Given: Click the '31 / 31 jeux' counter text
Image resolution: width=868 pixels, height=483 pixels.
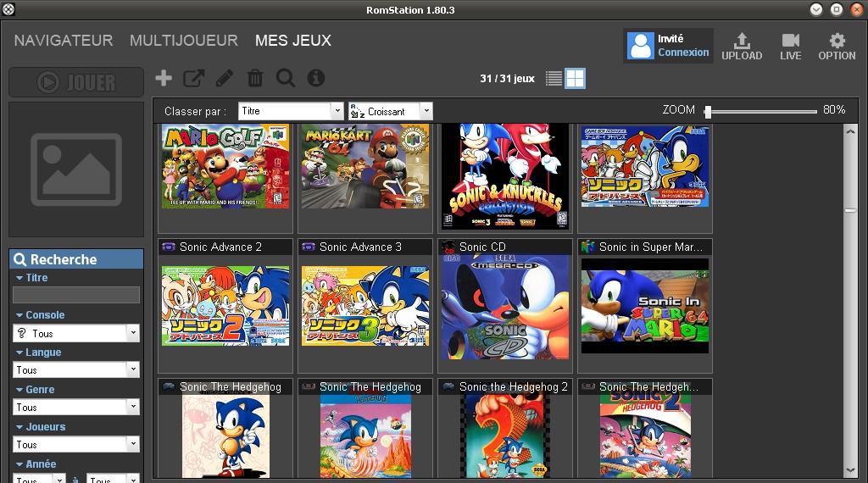Looking at the screenshot, I should coord(507,79).
